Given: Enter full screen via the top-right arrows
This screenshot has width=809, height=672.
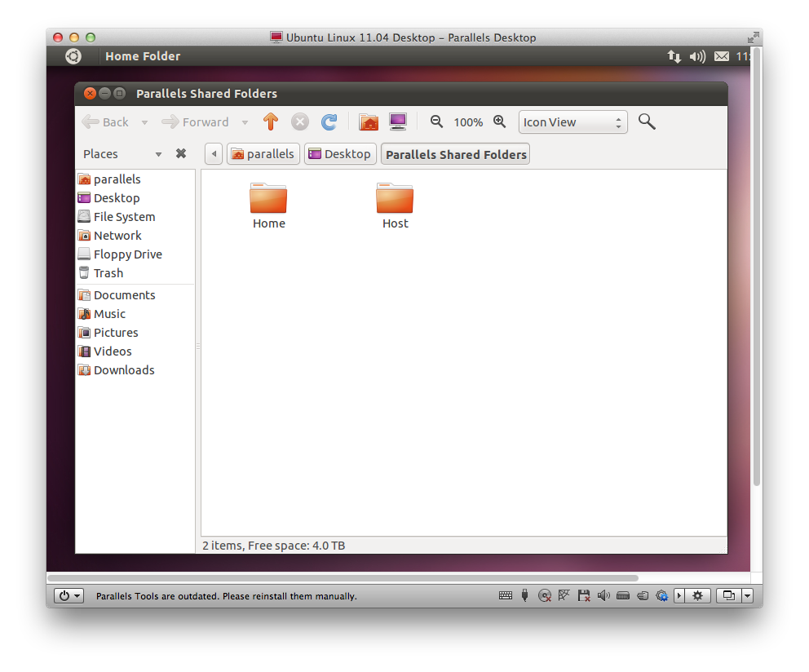Looking at the screenshot, I should point(753,38).
